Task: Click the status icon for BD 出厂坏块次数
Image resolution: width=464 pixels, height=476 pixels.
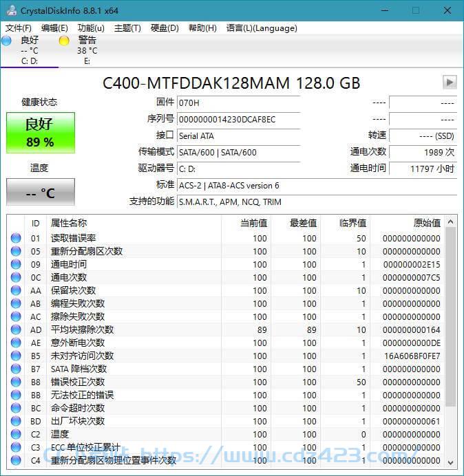Action: [16, 421]
